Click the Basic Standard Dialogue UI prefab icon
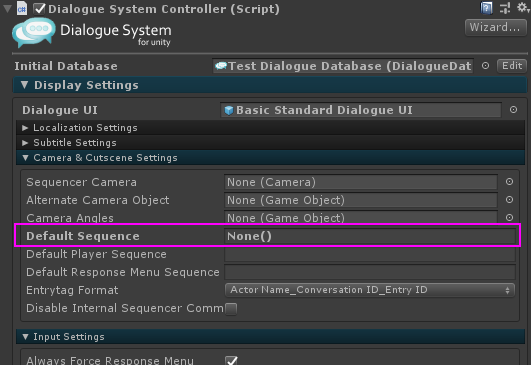The height and width of the screenshot is (365, 531). click(x=229, y=110)
